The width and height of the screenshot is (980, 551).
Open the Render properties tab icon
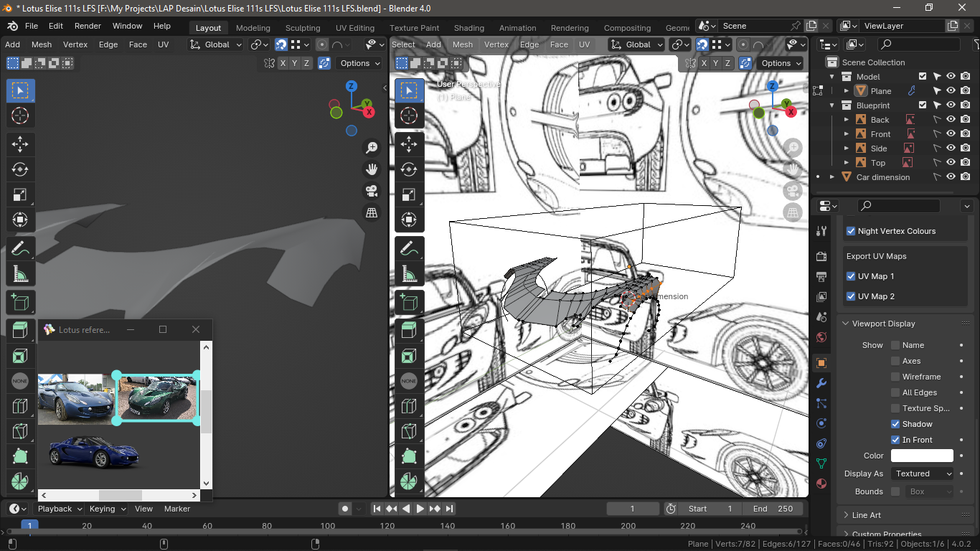821,257
